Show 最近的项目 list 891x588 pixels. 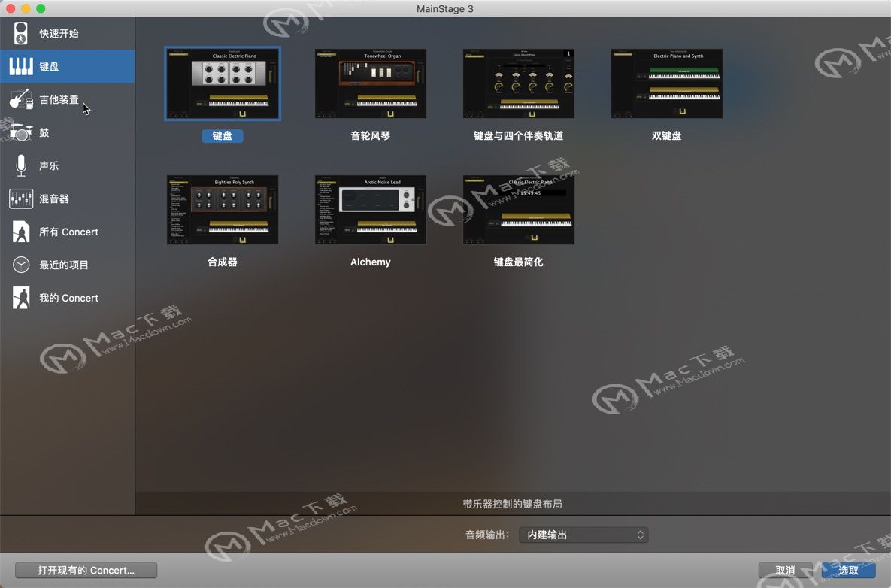67,265
